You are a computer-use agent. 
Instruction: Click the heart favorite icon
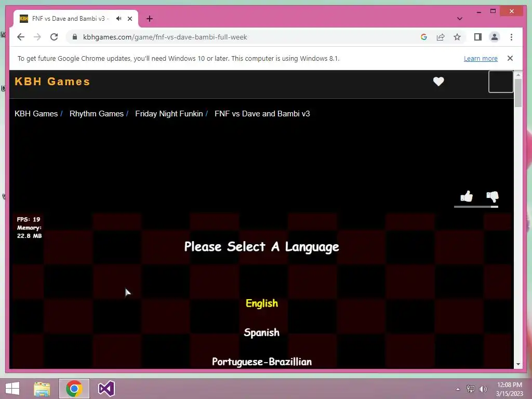438,82
